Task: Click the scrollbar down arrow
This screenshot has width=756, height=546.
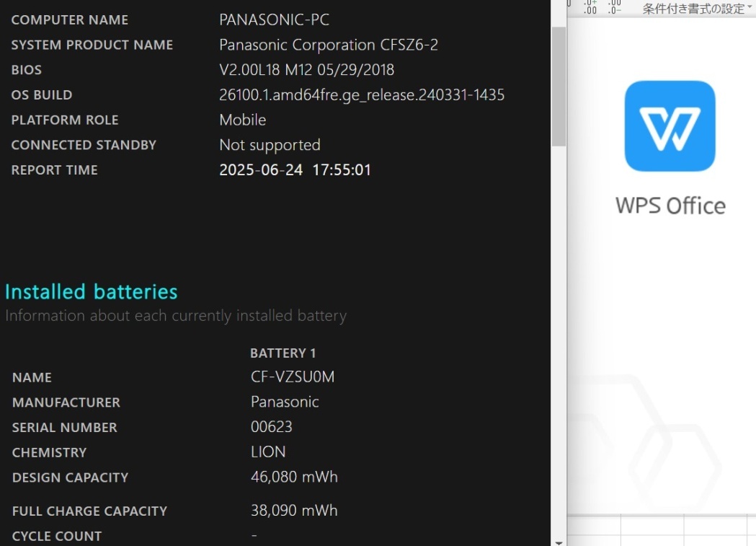Action: coord(559,542)
